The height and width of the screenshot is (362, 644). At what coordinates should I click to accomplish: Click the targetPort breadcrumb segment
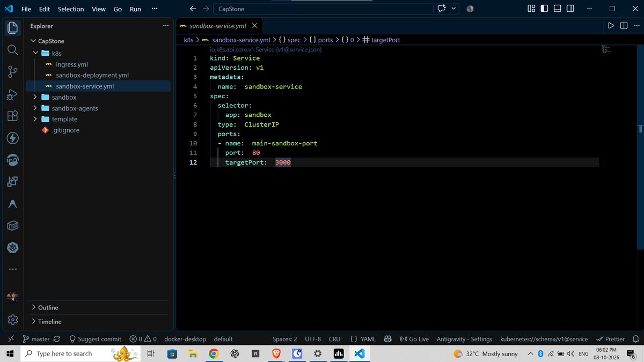[381, 40]
